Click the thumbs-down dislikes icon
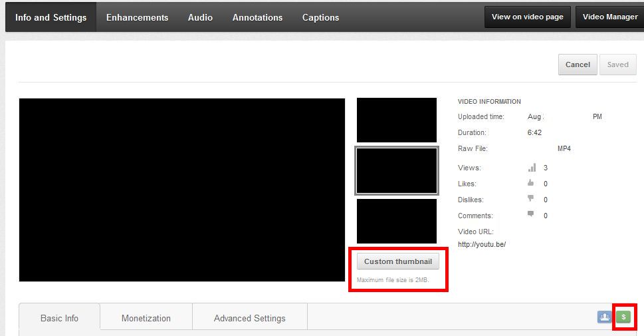The image size is (644, 336). coord(530,198)
